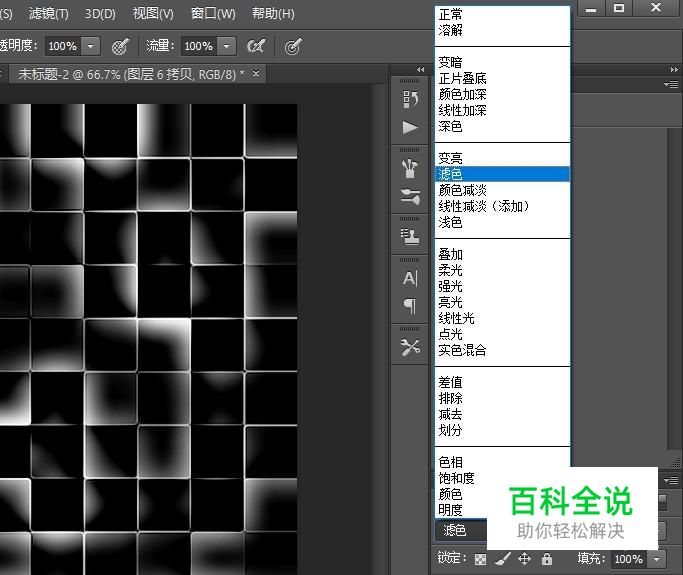This screenshot has height=575, width=683.
Task: Enable airbrush mode icon
Action: 256,46
